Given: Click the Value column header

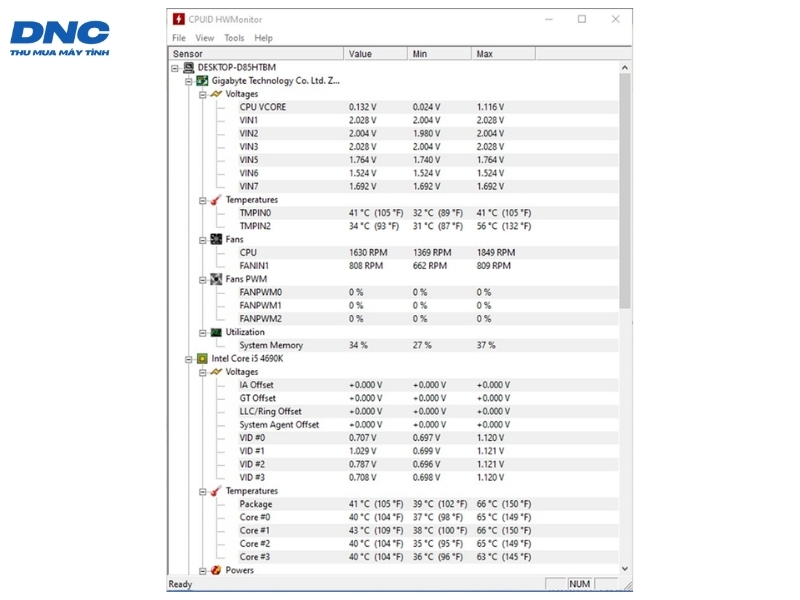Looking at the screenshot, I should point(376,54).
